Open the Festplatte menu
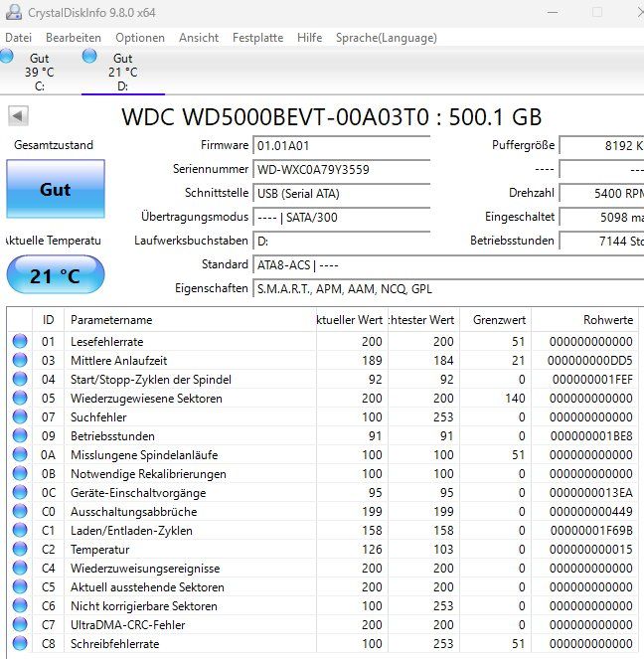 pos(258,38)
